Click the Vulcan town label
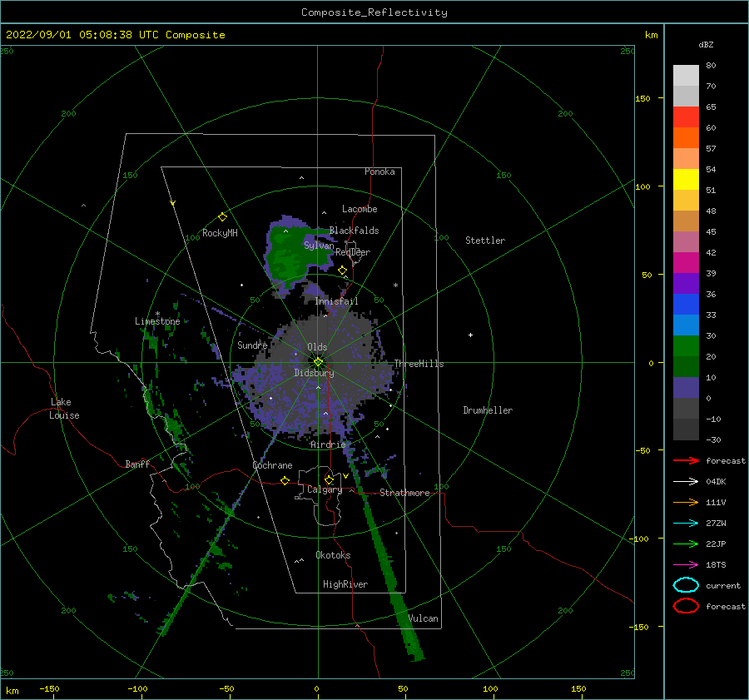This screenshot has height=700, width=749. (x=424, y=618)
